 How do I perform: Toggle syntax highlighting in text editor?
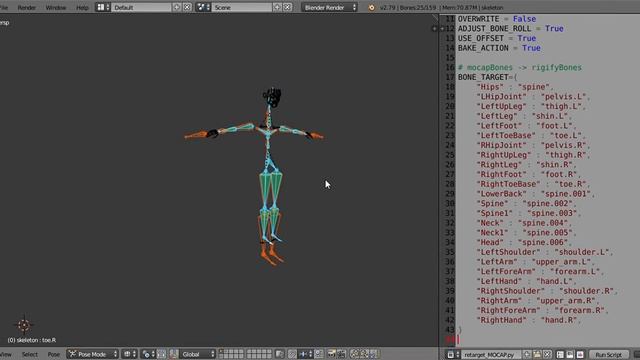pos(580,355)
